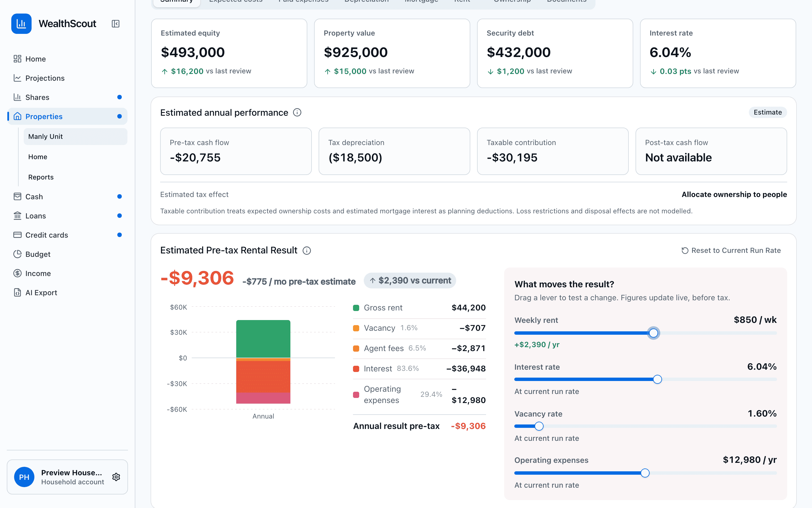
Task: Click the Weekly rent slider handle
Action: (x=653, y=333)
